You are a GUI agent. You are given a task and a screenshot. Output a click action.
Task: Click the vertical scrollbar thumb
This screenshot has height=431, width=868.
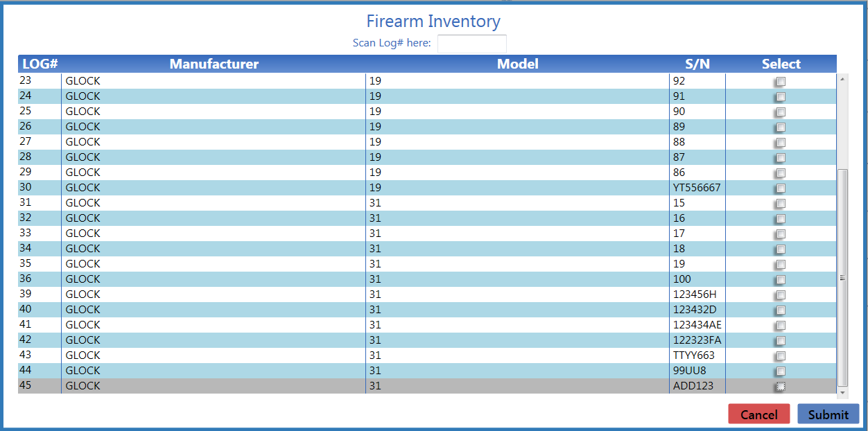pyautogui.click(x=842, y=277)
